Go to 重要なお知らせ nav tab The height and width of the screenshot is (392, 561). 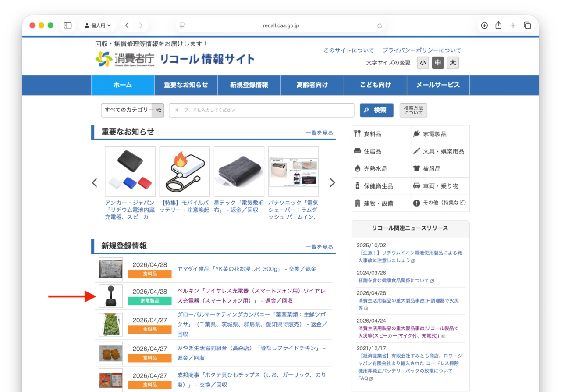[186, 85]
